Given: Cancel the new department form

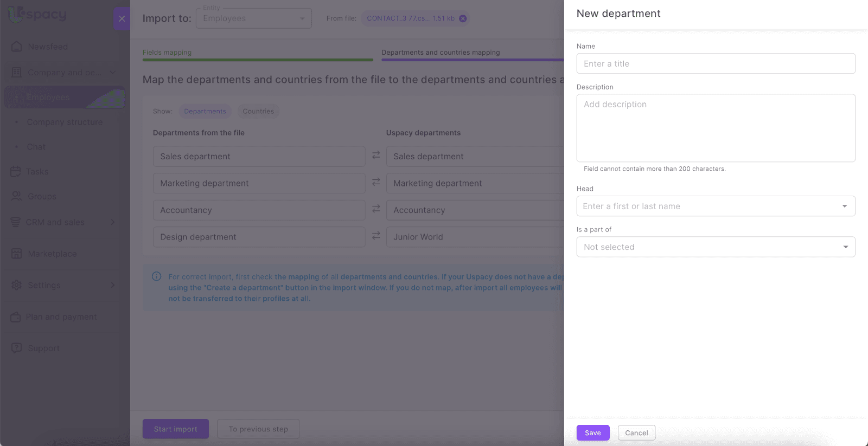Looking at the screenshot, I should pyautogui.click(x=636, y=432).
